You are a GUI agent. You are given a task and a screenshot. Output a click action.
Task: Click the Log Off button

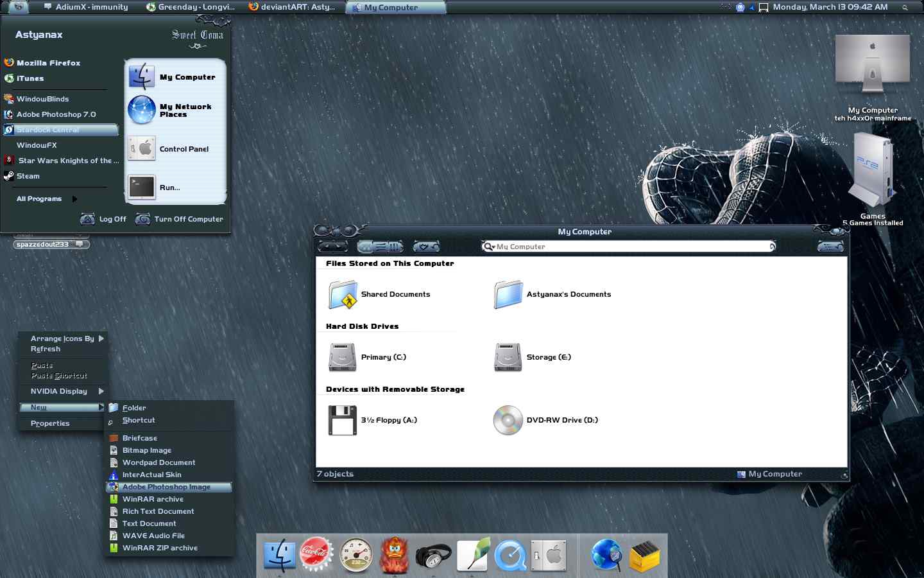[x=103, y=219]
